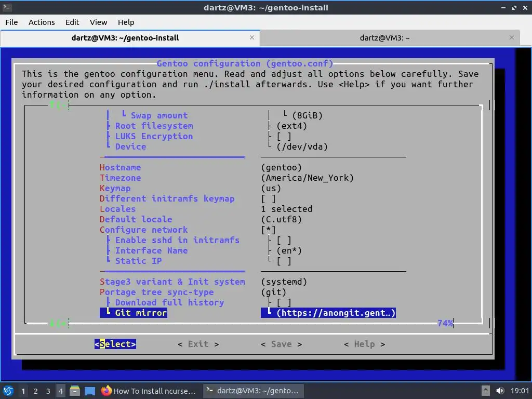This screenshot has width=532, height=399.
Task: Click the show desktop taskbar icon
Action: 90,391
